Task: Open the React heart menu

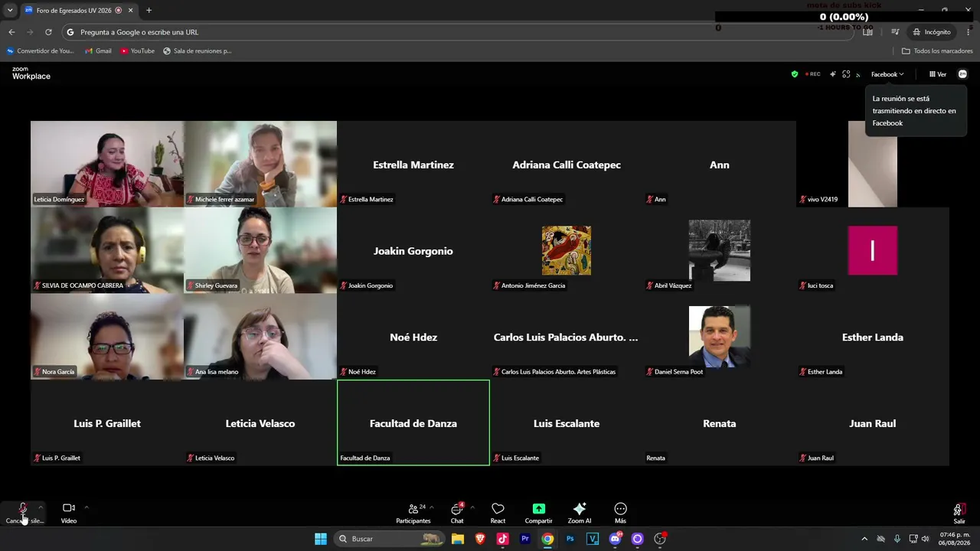Action: pyautogui.click(x=498, y=513)
